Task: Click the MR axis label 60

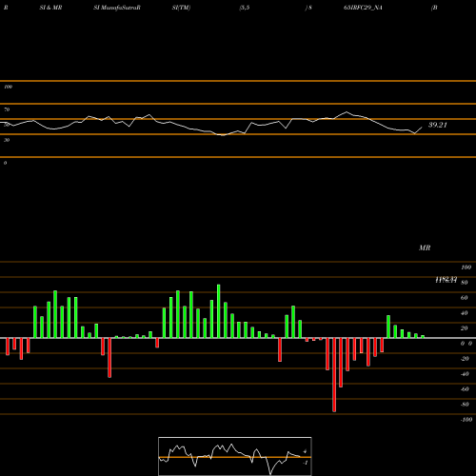Action: (x=465, y=298)
